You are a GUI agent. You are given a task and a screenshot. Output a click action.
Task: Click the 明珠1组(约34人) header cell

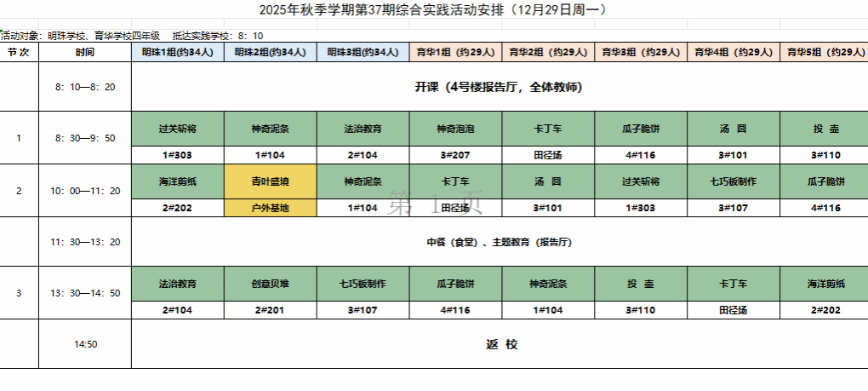click(x=178, y=53)
